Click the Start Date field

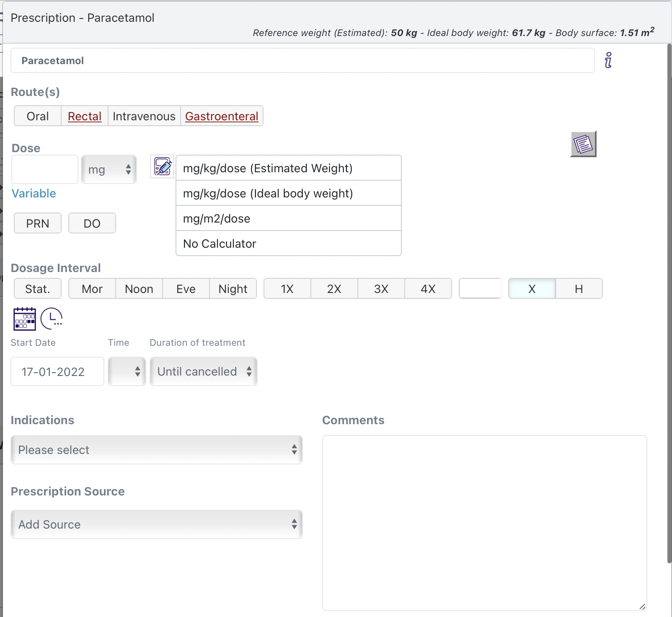(57, 371)
